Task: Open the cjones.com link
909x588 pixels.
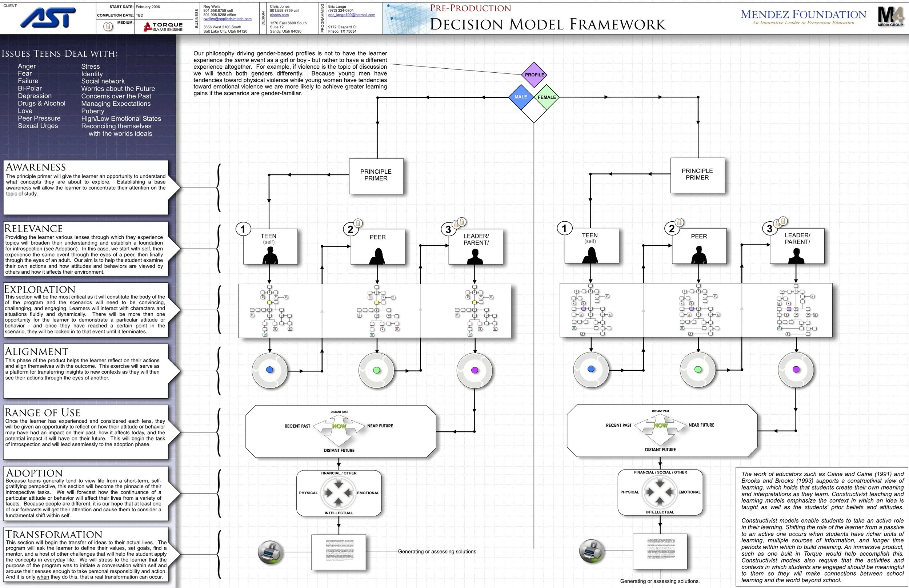Action: coord(279,15)
